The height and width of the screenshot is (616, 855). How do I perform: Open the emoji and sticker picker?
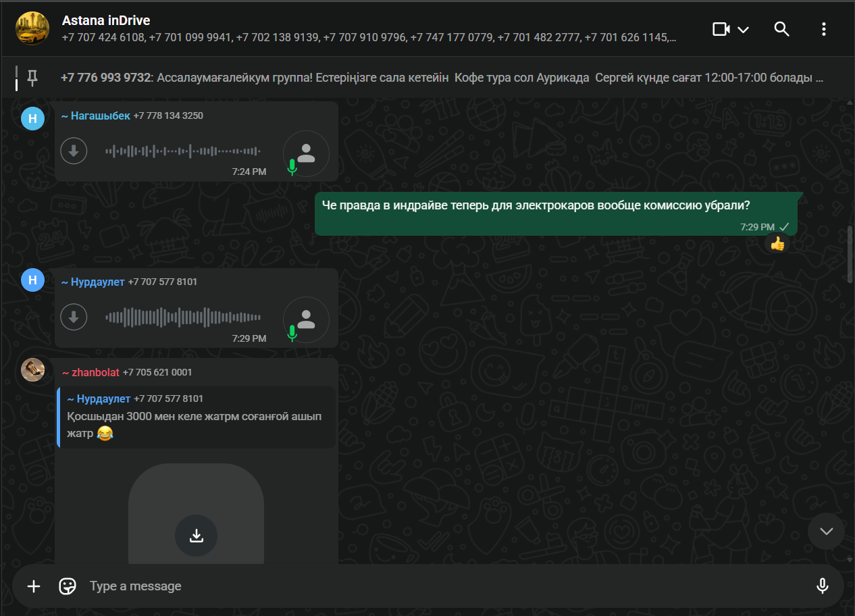click(x=68, y=586)
